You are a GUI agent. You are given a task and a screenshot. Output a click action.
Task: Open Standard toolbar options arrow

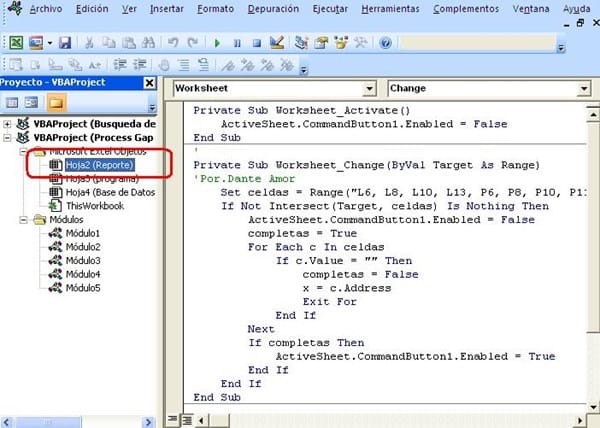pyautogui.click(x=561, y=48)
